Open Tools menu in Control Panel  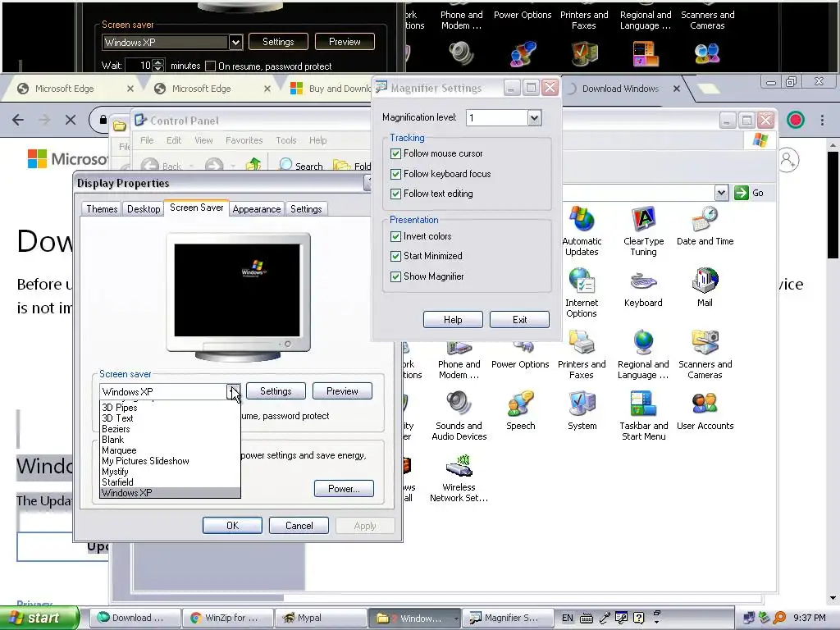click(286, 140)
